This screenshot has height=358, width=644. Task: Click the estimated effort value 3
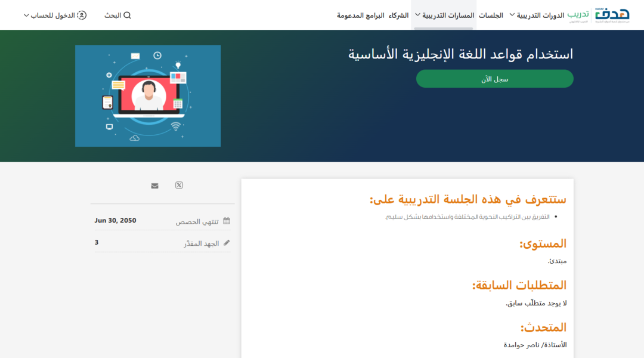(x=97, y=242)
